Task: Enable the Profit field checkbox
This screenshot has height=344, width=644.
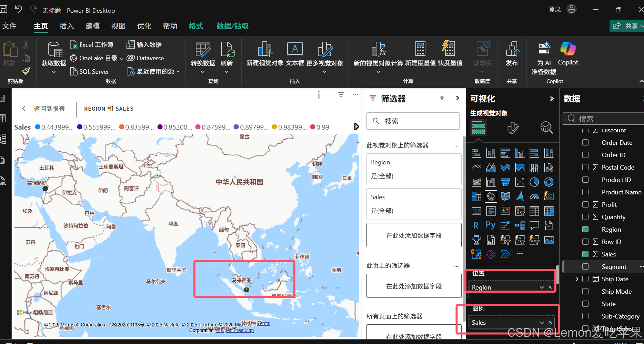Action: [585, 204]
